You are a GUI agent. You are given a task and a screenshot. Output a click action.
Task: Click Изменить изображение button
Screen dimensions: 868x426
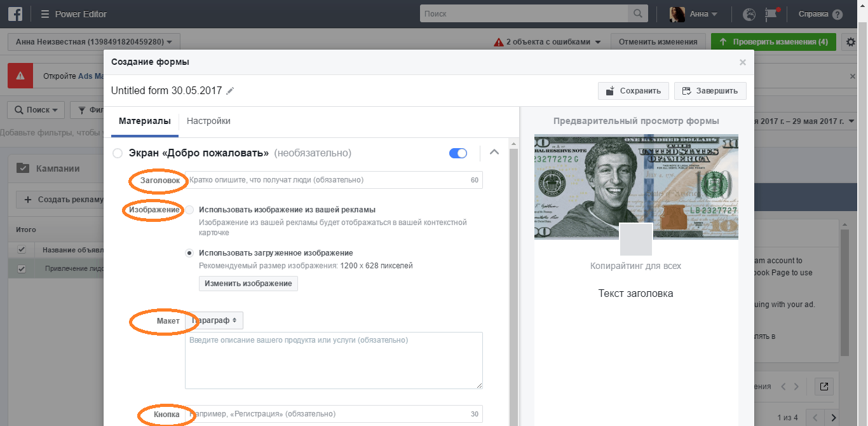point(248,284)
